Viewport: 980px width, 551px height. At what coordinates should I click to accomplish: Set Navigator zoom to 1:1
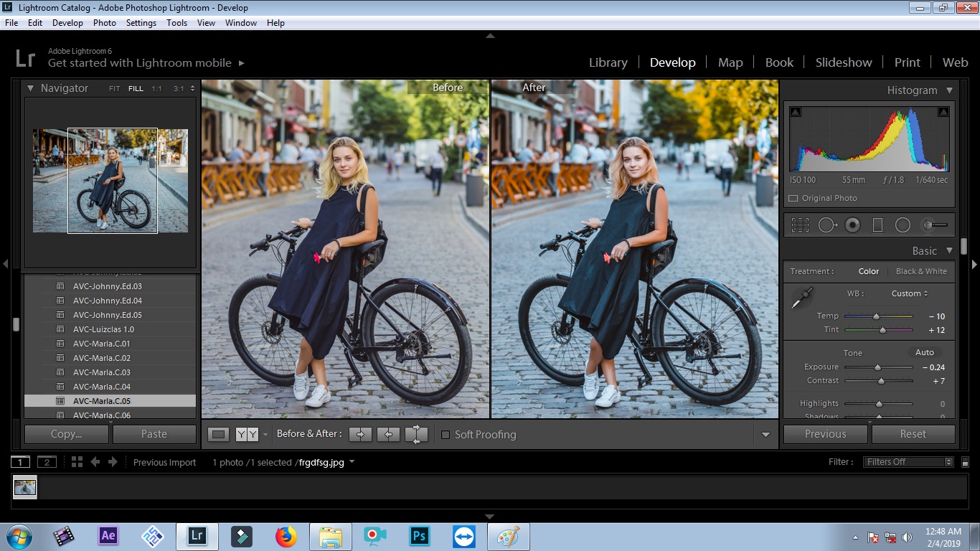[156, 89]
